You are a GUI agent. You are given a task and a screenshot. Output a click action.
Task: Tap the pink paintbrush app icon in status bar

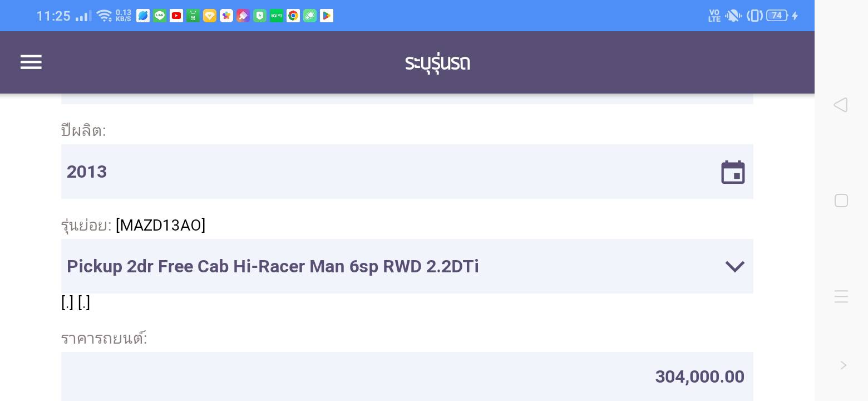coord(243,16)
